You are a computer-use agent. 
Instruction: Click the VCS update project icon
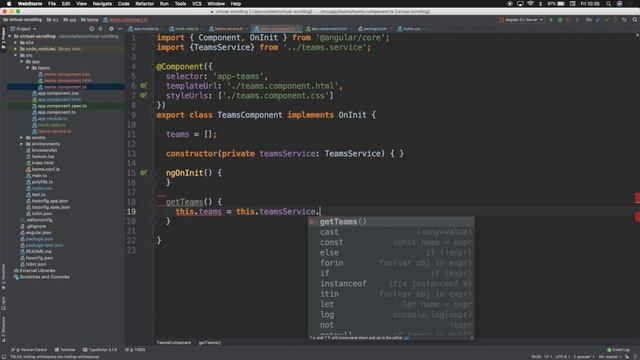(598, 20)
